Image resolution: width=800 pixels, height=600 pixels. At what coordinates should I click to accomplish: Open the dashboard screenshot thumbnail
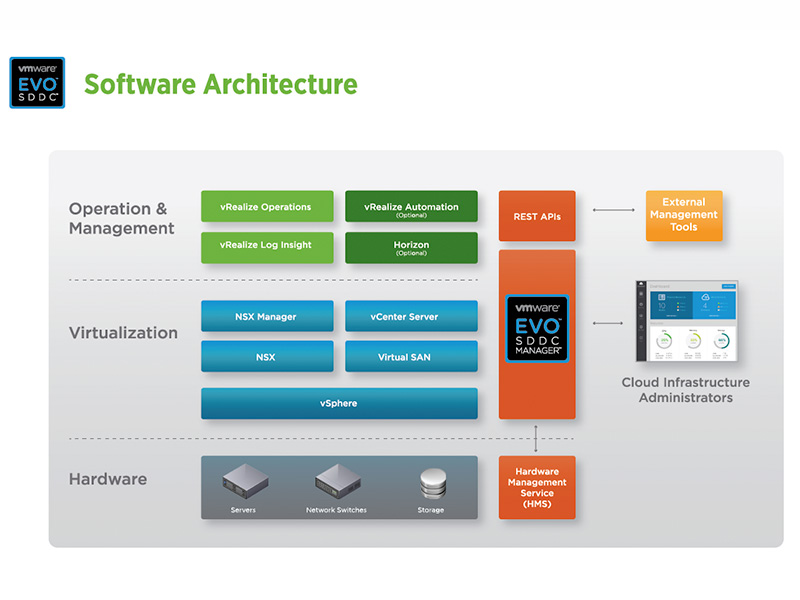(x=687, y=321)
